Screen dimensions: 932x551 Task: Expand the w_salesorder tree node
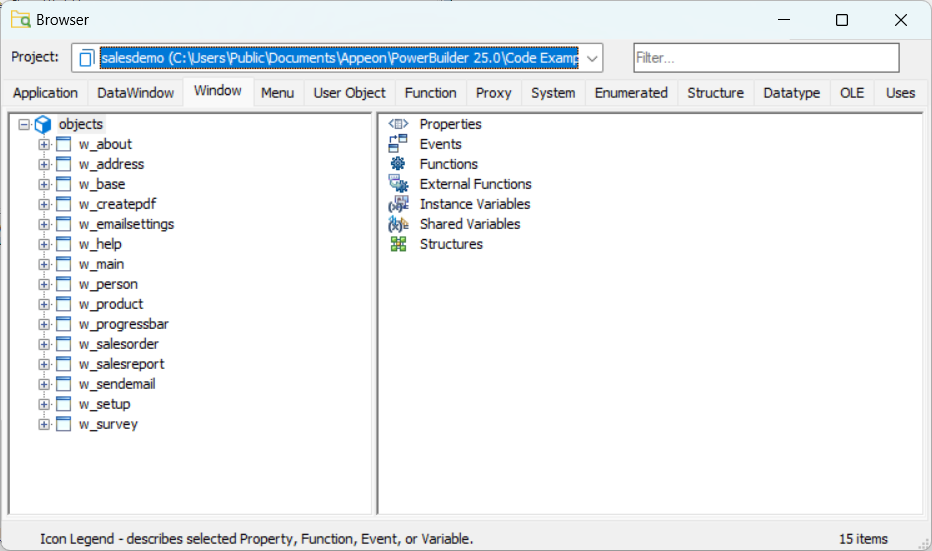[44, 344]
